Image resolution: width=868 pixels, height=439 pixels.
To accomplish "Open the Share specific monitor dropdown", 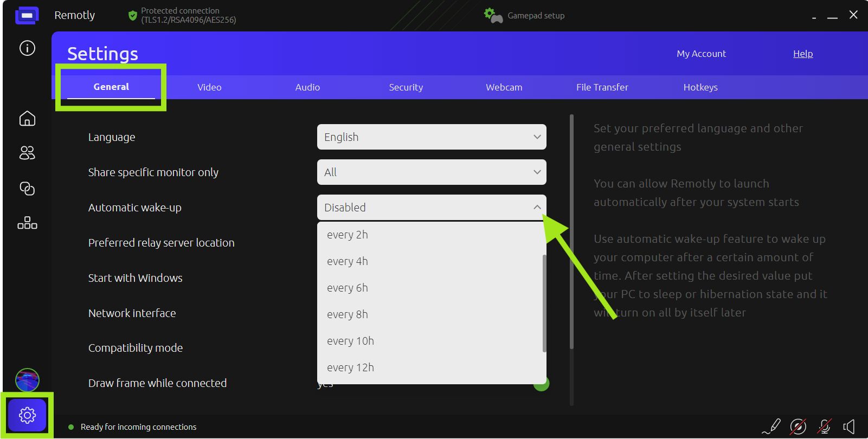I will click(431, 172).
